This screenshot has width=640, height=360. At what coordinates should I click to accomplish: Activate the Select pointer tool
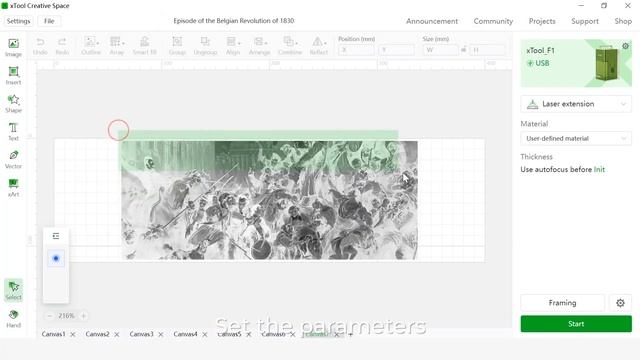tap(13, 290)
